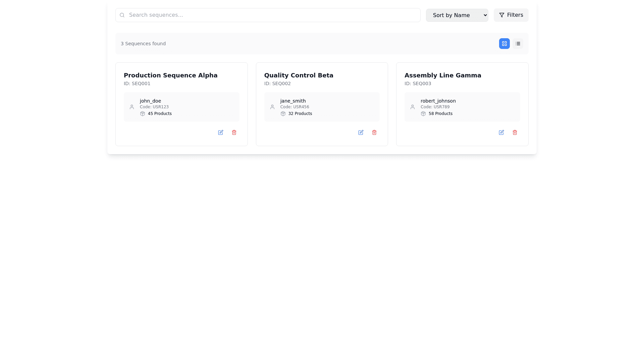The width and height of the screenshot is (644, 362).
Task: Open Quality Control Beta card title
Action: 299,75
